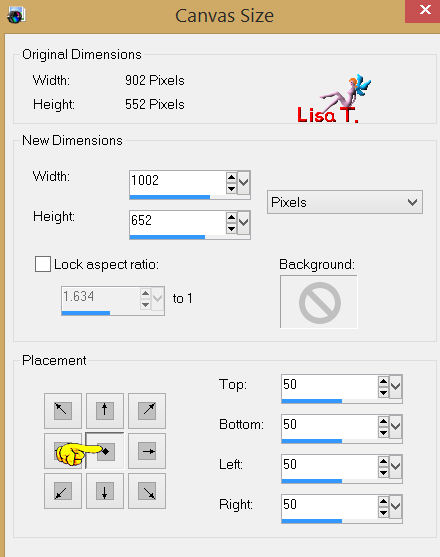Select the top-left placement arrow
The image size is (440, 557).
click(x=63, y=411)
